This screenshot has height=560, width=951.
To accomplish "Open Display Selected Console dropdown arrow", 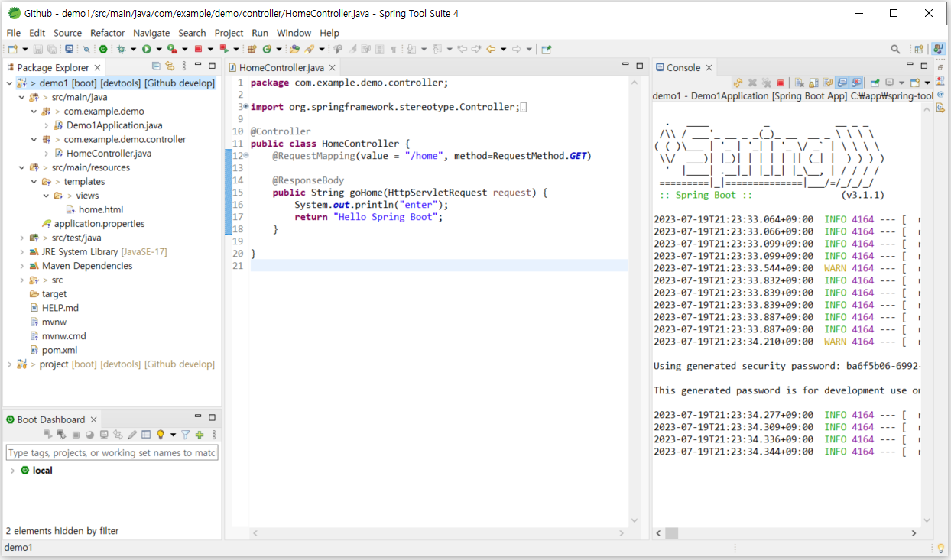I will coord(901,83).
